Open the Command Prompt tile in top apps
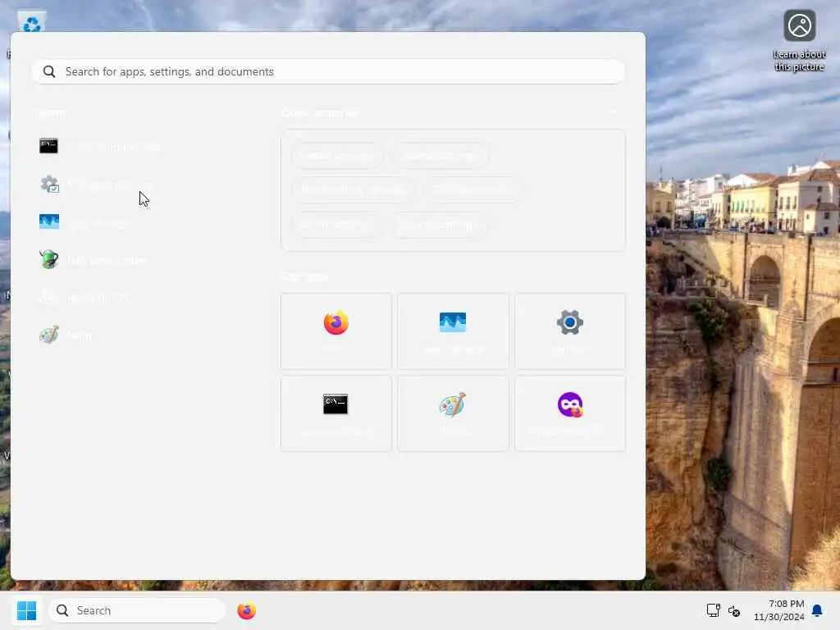 click(x=336, y=413)
